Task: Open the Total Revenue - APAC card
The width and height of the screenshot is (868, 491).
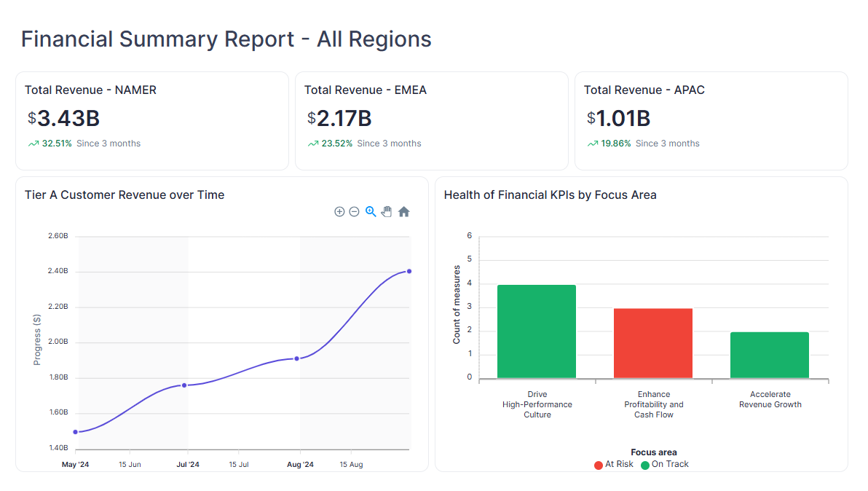Action: [x=711, y=120]
